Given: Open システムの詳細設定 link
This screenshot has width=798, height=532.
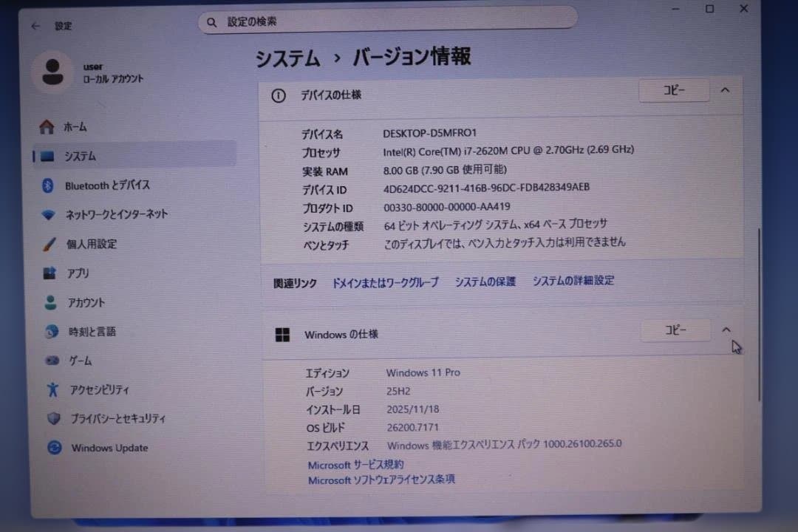Looking at the screenshot, I should tap(573, 281).
